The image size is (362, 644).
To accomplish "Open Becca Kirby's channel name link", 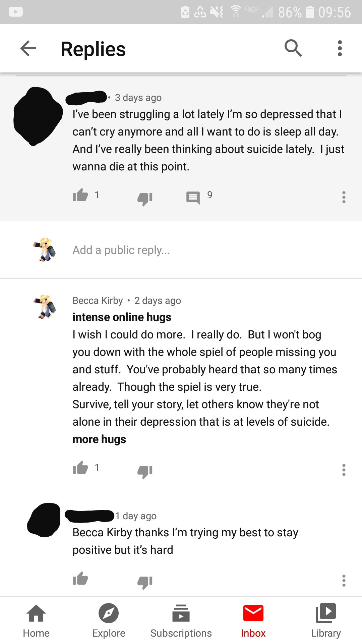I will point(98,301).
